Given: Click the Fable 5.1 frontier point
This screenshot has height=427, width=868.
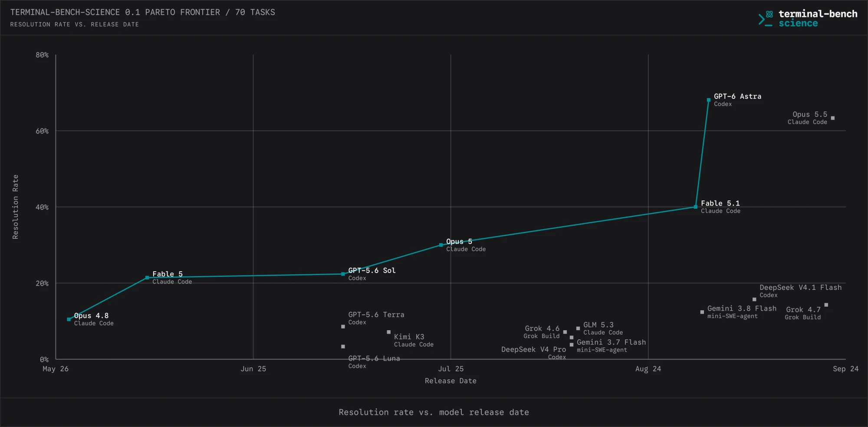Looking at the screenshot, I should coord(696,207).
